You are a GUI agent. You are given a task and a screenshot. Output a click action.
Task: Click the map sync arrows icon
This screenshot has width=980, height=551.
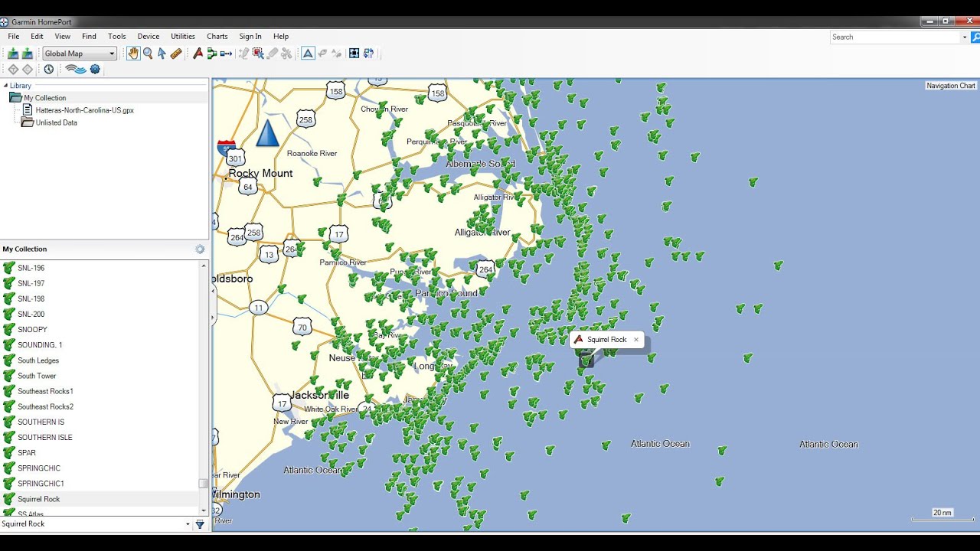coord(368,54)
